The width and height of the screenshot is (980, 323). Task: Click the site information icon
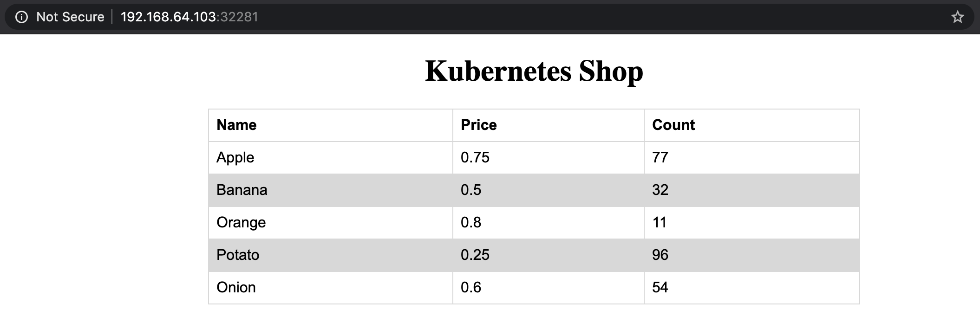[21, 17]
